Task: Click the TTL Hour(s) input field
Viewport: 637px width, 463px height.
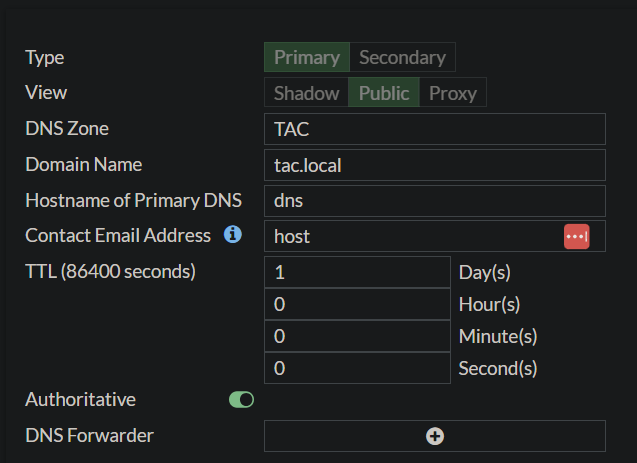Action: click(358, 304)
